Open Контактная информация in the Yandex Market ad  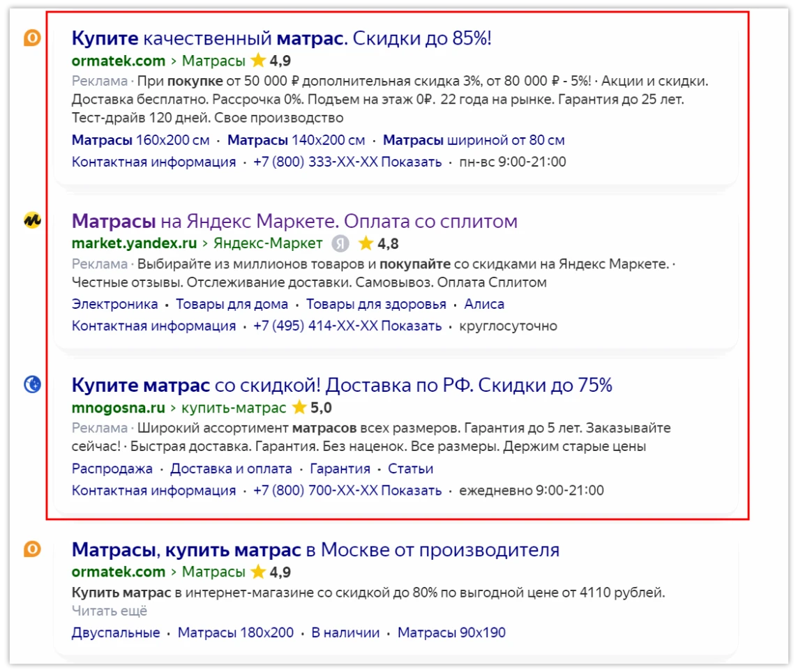pyautogui.click(x=153, y=326)
